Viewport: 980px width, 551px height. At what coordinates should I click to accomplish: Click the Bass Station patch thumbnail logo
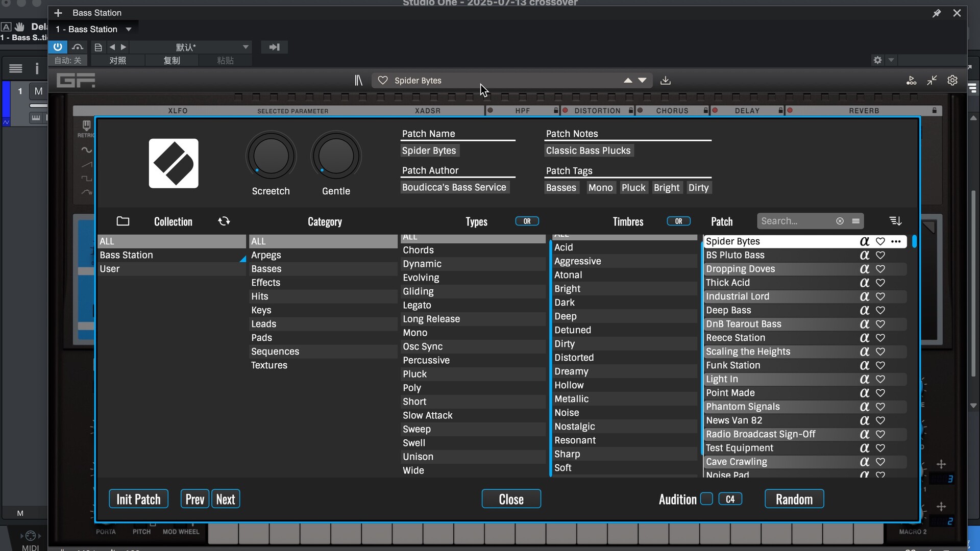click(174, 163)
